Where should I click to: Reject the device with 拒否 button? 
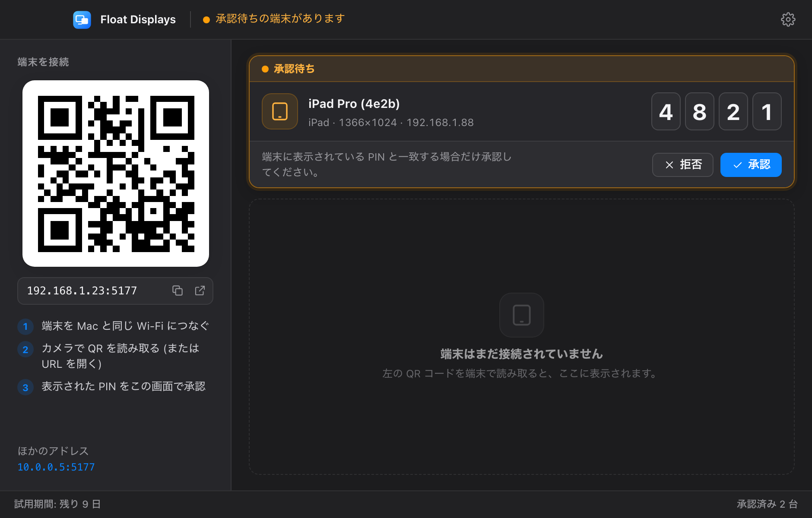coord(682,165)
